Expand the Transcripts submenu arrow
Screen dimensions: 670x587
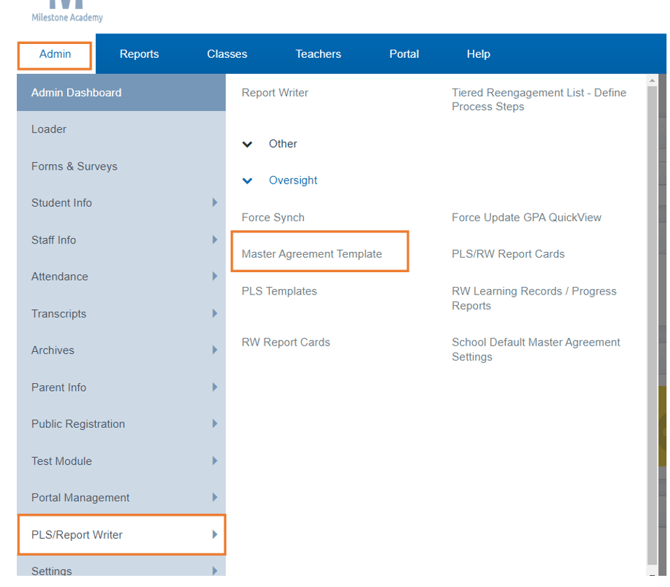point(214,314)
